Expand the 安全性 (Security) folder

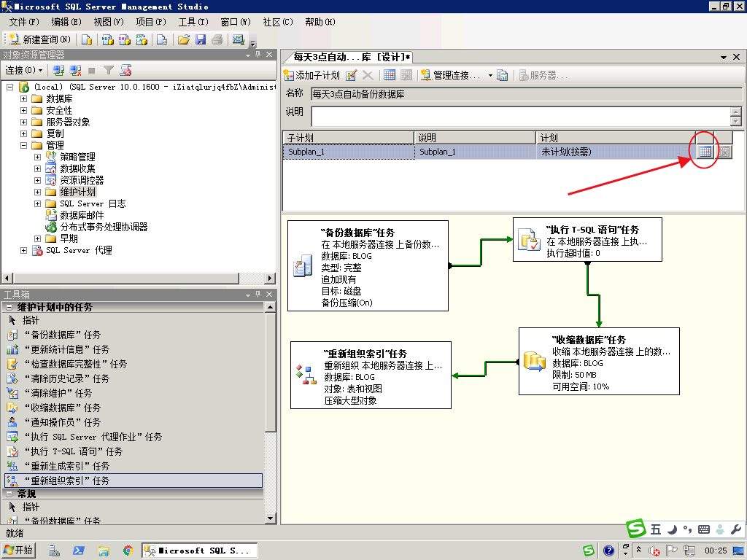[23, 110]
